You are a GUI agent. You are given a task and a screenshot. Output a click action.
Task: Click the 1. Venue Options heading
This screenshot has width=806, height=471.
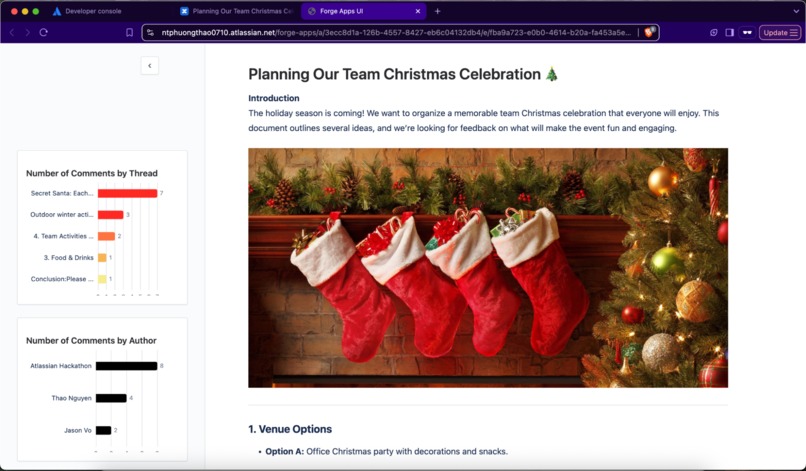[x=290, y=429]
